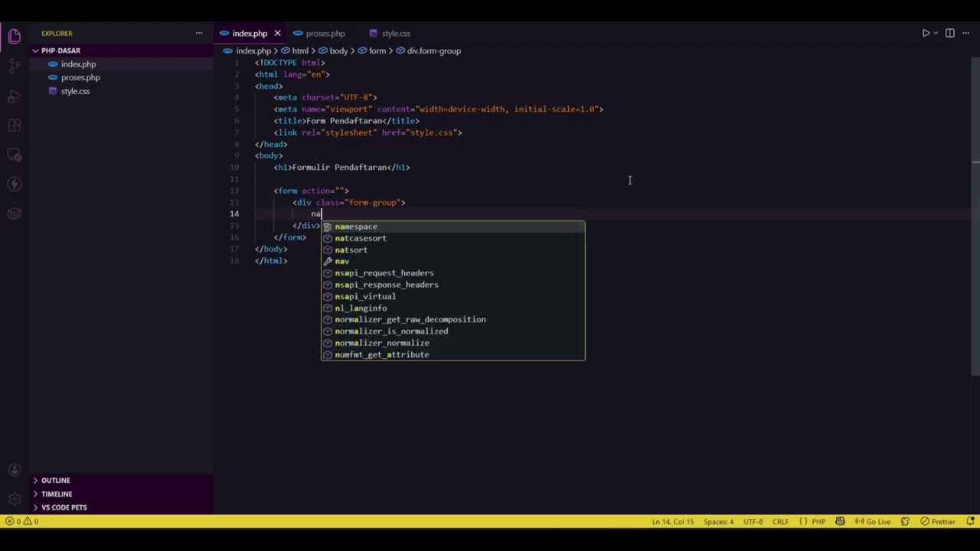Screen dimensions: 980x551
Task: Select the nsapi_response_headers suggestion
Action: [452, 285]
